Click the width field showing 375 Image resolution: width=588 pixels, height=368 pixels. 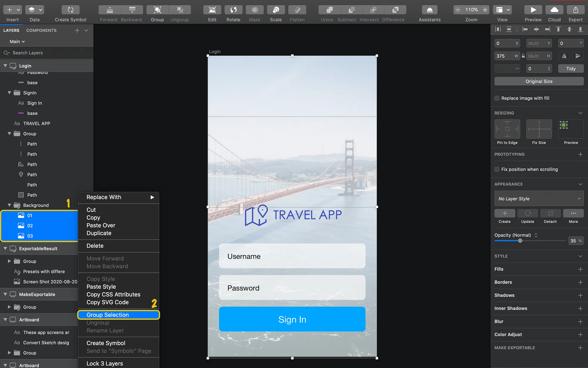tap(507, 56)
